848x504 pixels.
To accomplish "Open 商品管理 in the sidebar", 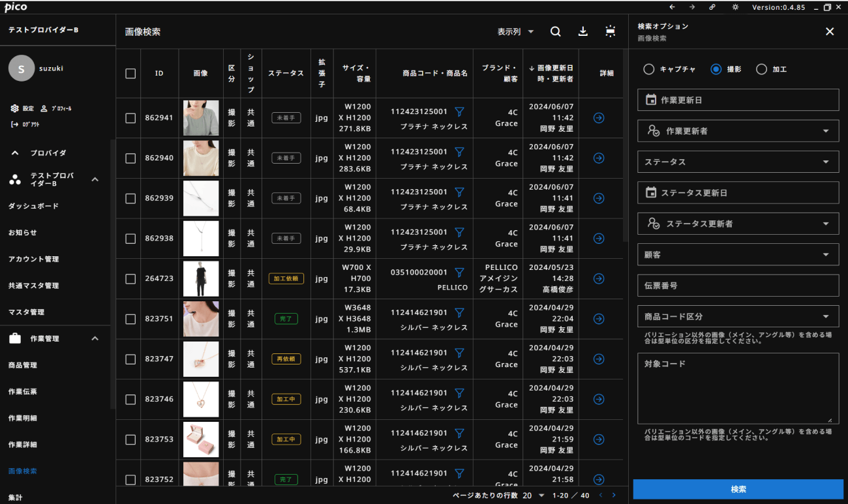I will click(22, 365).
